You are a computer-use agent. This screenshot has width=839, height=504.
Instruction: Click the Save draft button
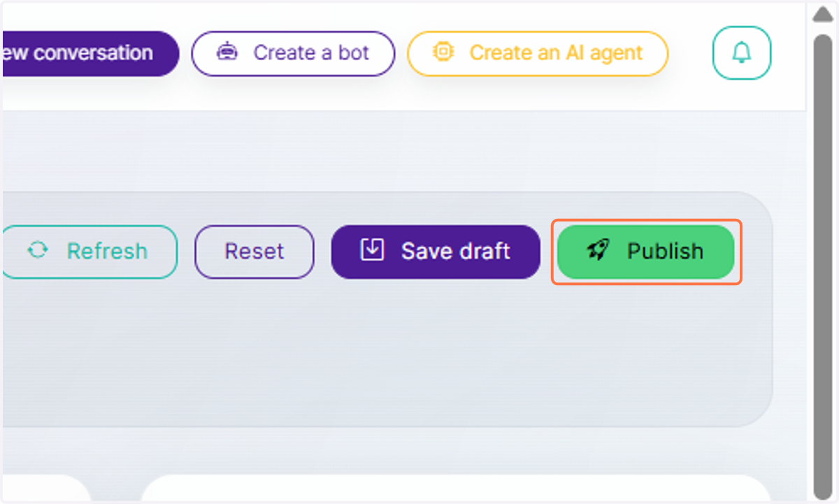(x=436, y=252)
